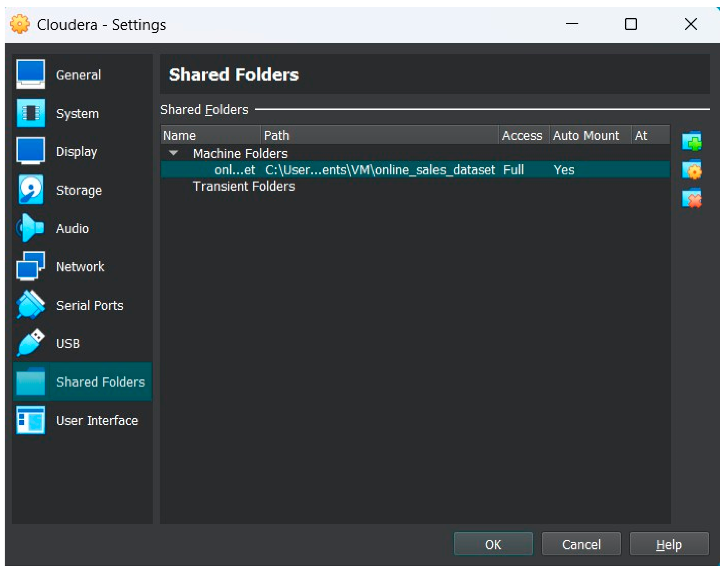This screenshot has width=728, height=570.
Task: Select the online_sales_dataset shared folder row
Action: click(x=380, y=170)
